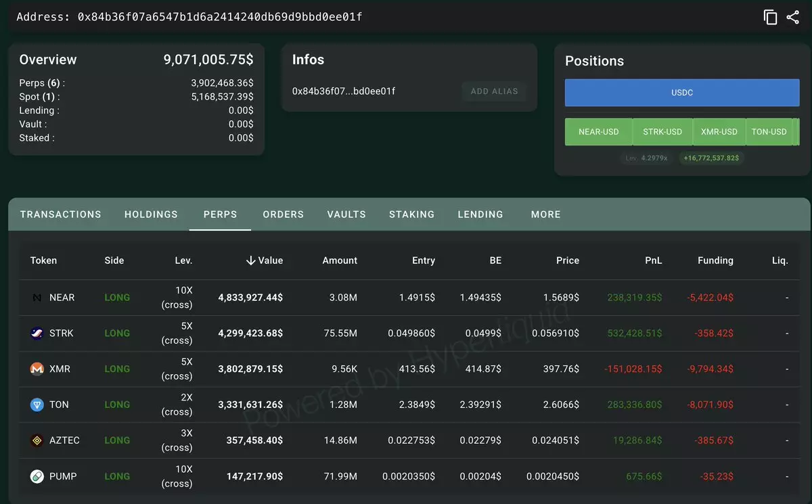Click STRK amount 75.55M
Image resolution: width=812 pixels, height=504 pixels.
point(340,334)
